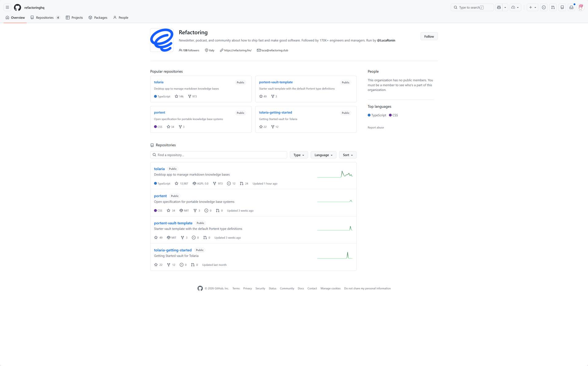Follow the Refactoring organization
The height and width of the screenshot is (366, 588).
(x=429, y=36)
